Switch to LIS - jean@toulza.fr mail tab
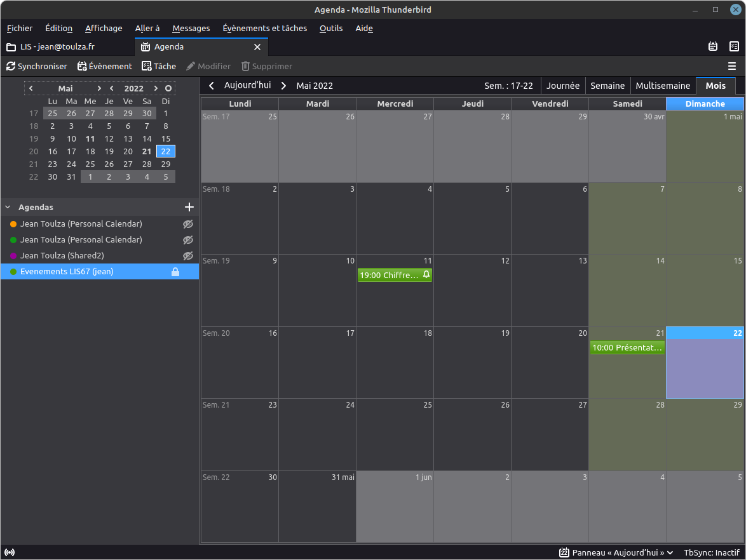This screenshot has height=560, width=746. (67, 46)
